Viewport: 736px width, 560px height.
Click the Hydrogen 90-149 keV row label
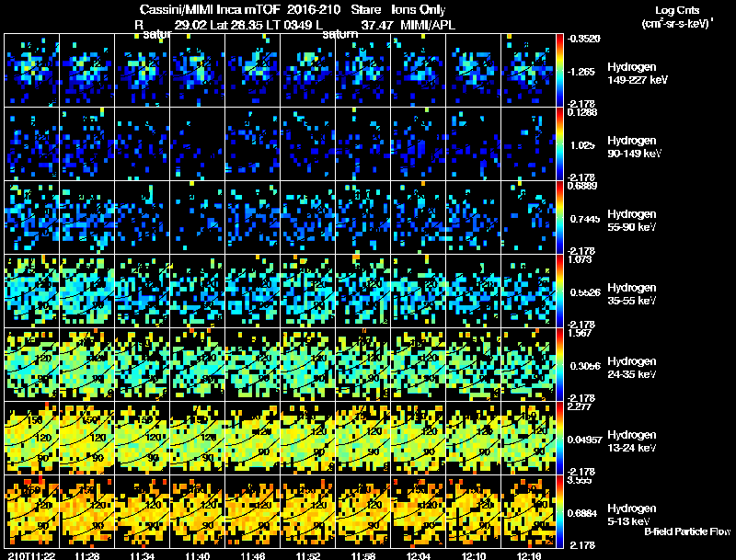coord(631,145)
